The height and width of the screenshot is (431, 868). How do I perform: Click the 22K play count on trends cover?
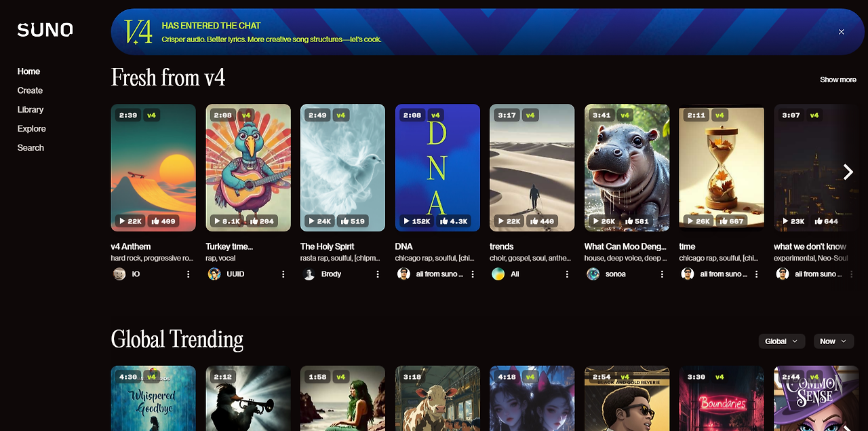[x=509, y=221]
